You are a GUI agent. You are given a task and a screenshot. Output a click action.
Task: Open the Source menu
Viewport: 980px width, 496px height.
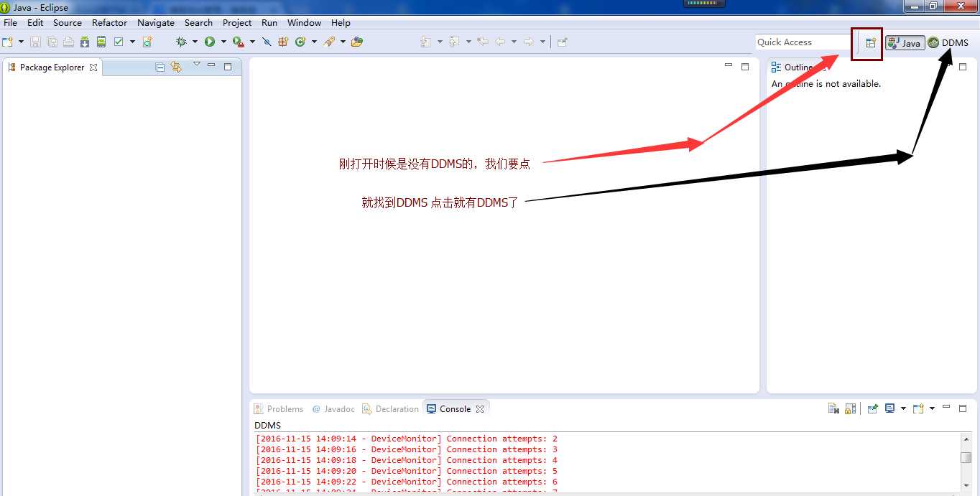[68, 22]
